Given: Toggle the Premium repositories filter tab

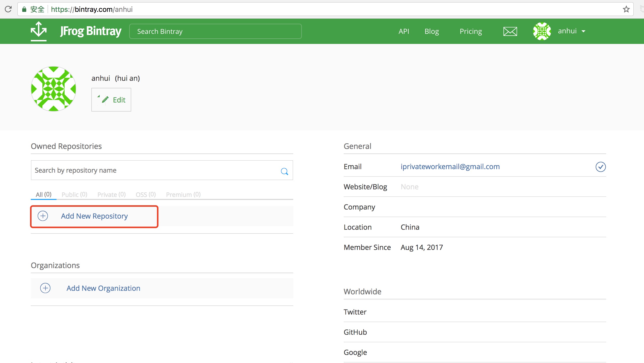Looking at the screenshot, I should pos(183,194).
